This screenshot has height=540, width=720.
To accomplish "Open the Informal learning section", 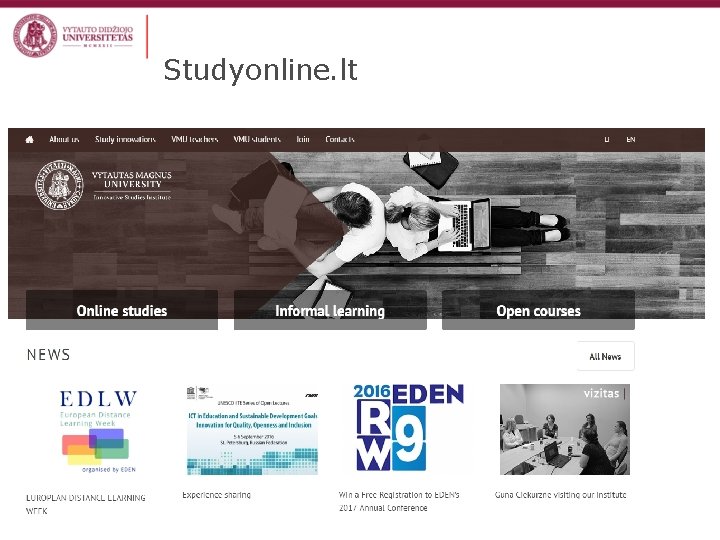I will tap(330, 310).
